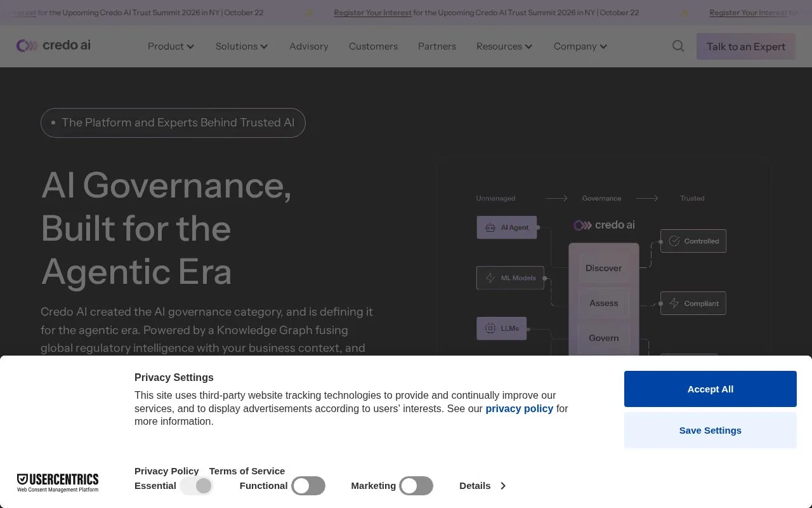Click 'The Platform and Experts Behind Trusted AI' badge
The image size is (812, 508).
coord(173,123)
